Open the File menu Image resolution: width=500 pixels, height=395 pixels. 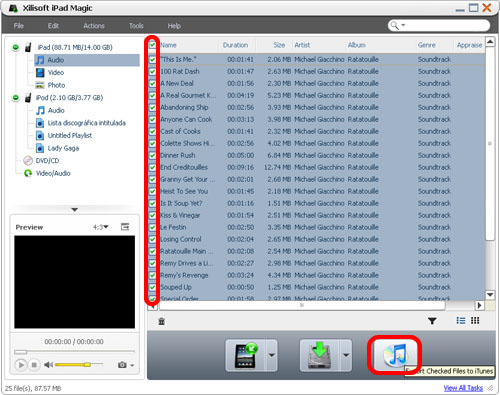[x=19, y=26]
